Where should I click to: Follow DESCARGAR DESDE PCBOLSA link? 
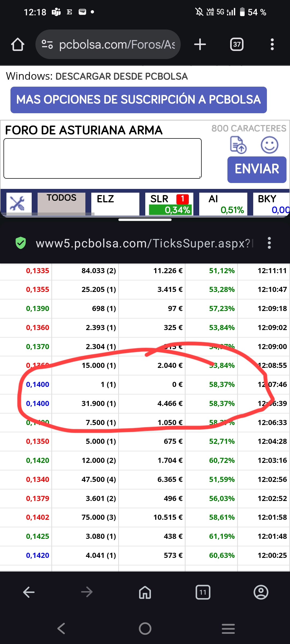[x=121, y=76]
